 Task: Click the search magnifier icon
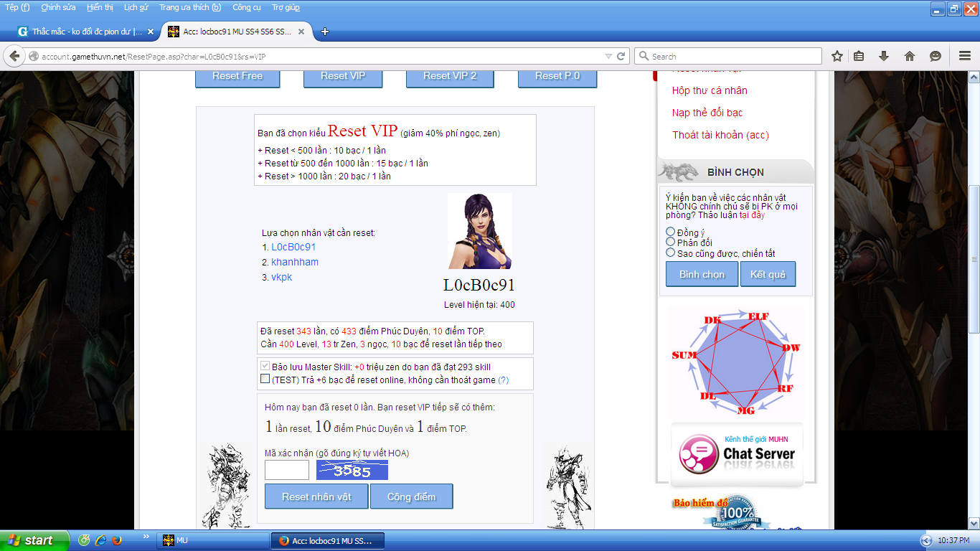pyautogui.click(x=644, y=56)
